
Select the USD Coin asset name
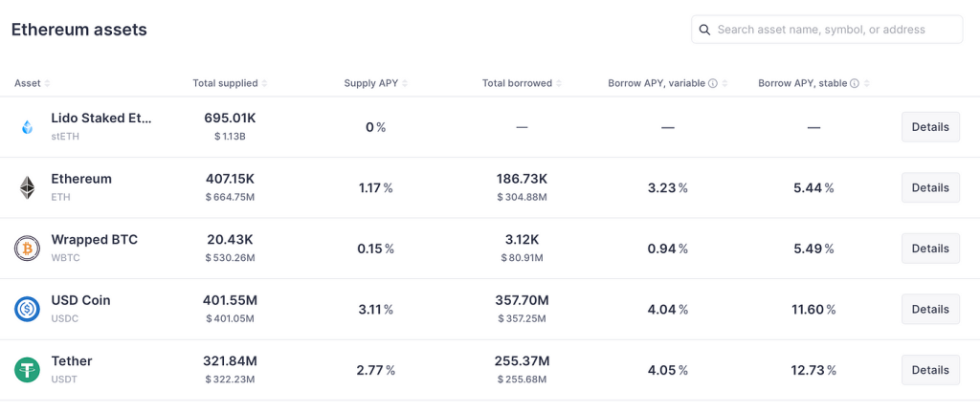point(80,299)
